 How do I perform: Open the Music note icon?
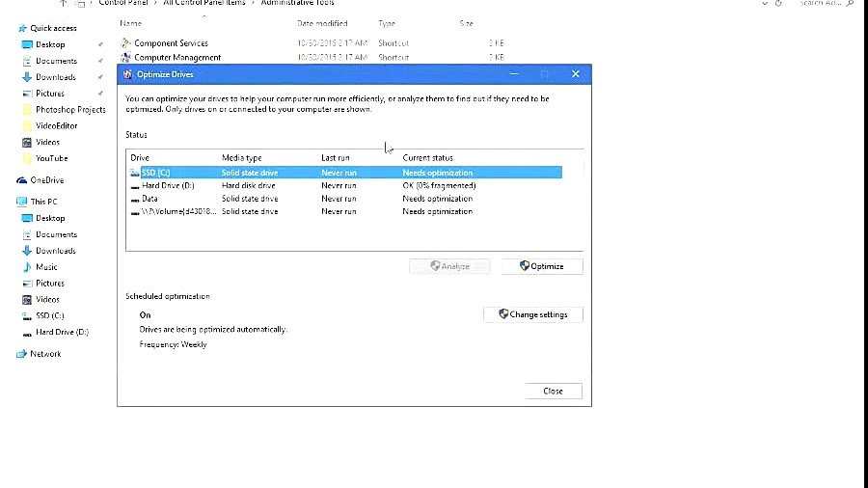click(x=27, y=267)
